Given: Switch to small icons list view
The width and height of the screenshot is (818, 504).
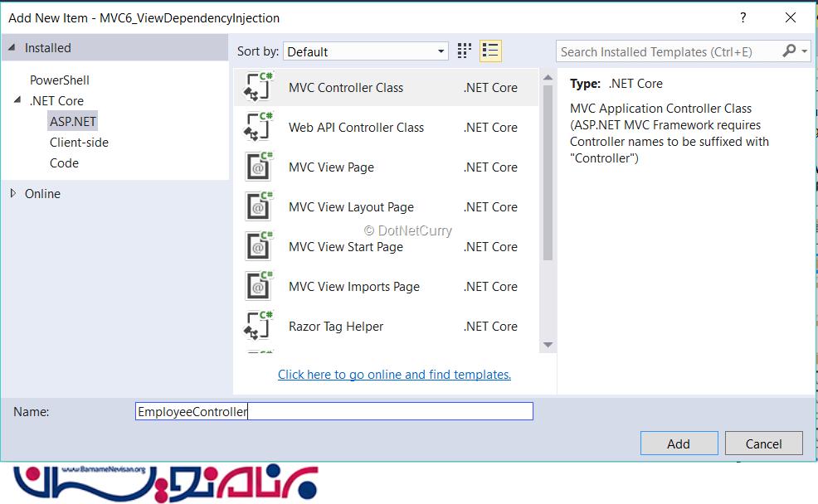Looking at the screenshot, I should click(x=490, y=51).
